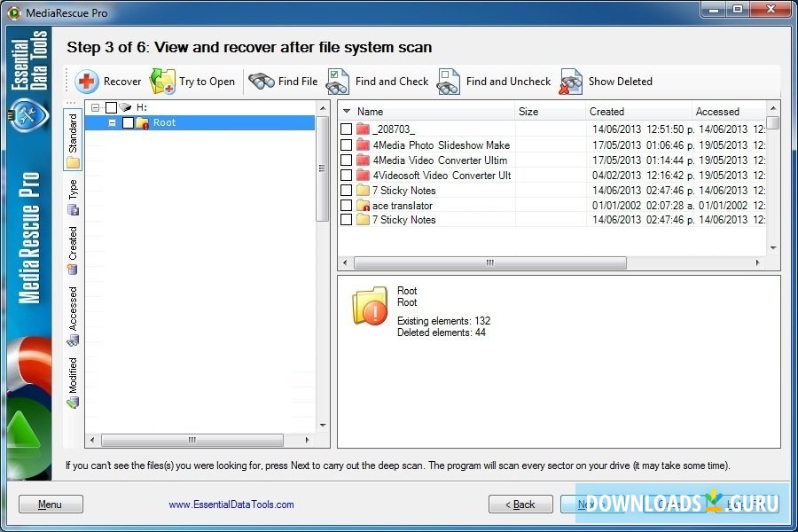798x532 pixels.
Task: Click the Show Deleted toolbar label
Action: 621,82
